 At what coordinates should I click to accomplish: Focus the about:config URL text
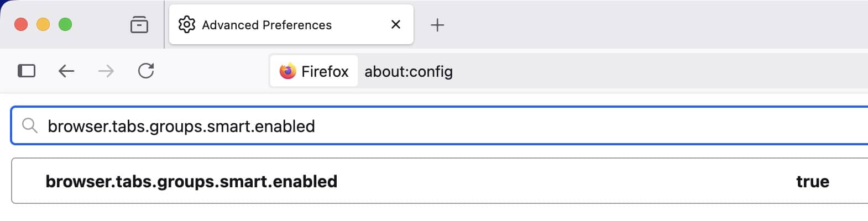tap(409, 71)
